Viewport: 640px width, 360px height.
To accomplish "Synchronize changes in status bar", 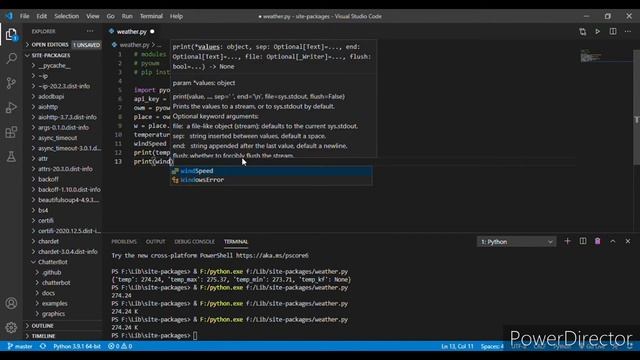I will click(x=43, y=346).
